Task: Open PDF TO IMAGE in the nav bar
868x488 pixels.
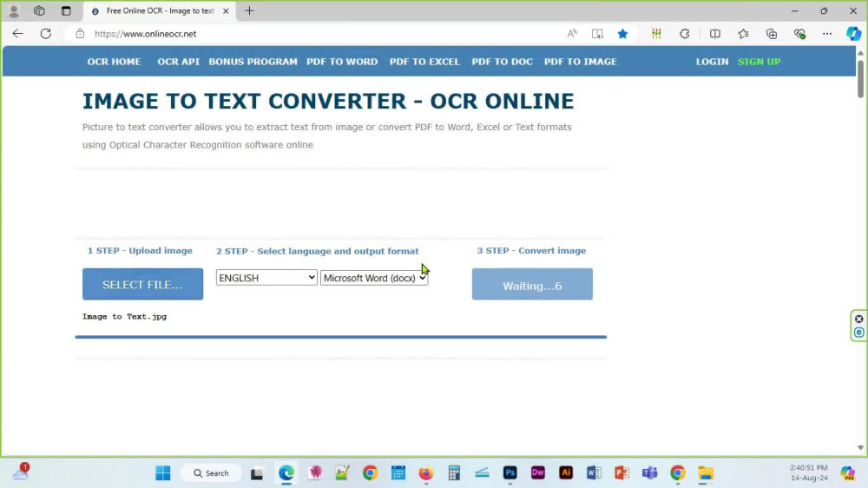Action: point(580,62)
